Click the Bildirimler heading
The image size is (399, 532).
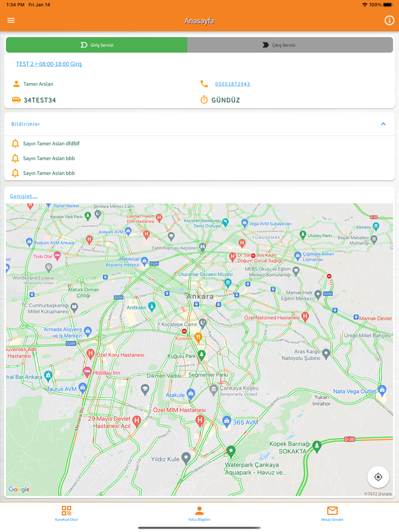click(26, 124)
